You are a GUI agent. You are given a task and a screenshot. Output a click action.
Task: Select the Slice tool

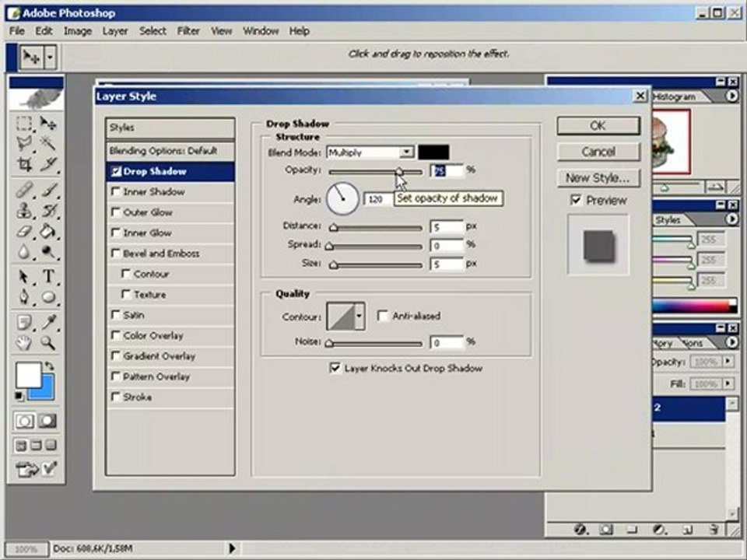click(x=48, y=165)
